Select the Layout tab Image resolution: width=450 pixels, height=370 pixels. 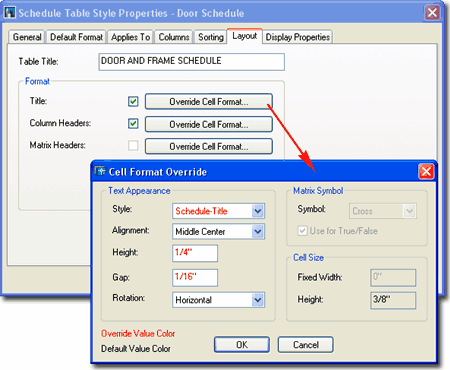(x=245, y=36)
